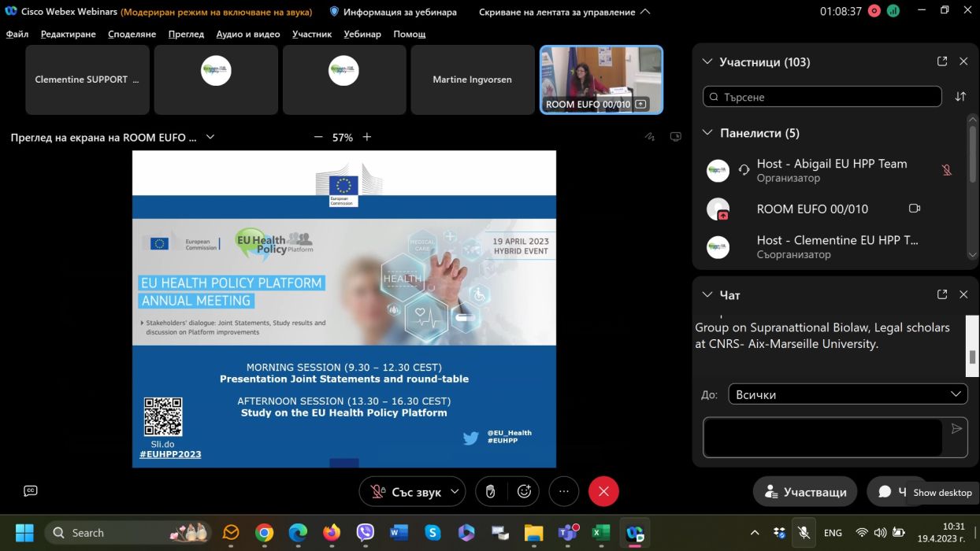Open the Участник menu

[312, 34]
